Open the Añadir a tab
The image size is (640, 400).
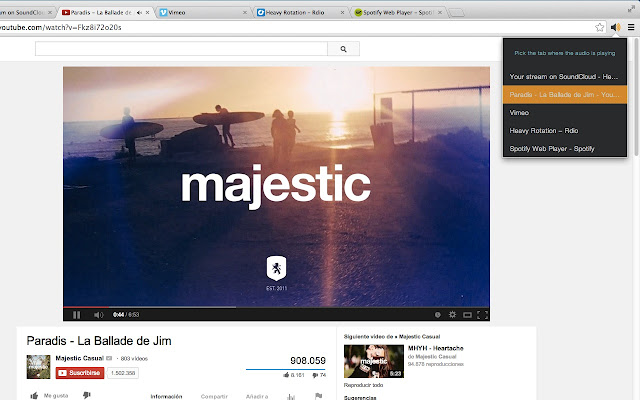(257, 396)
